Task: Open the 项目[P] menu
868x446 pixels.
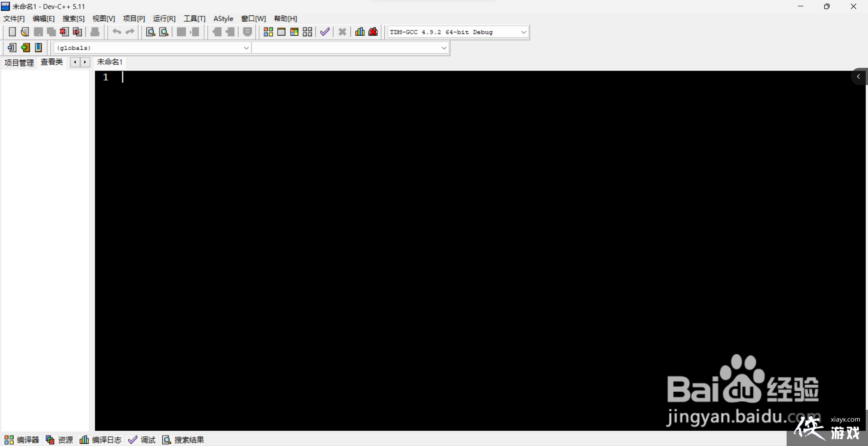Action: [134, 19]
